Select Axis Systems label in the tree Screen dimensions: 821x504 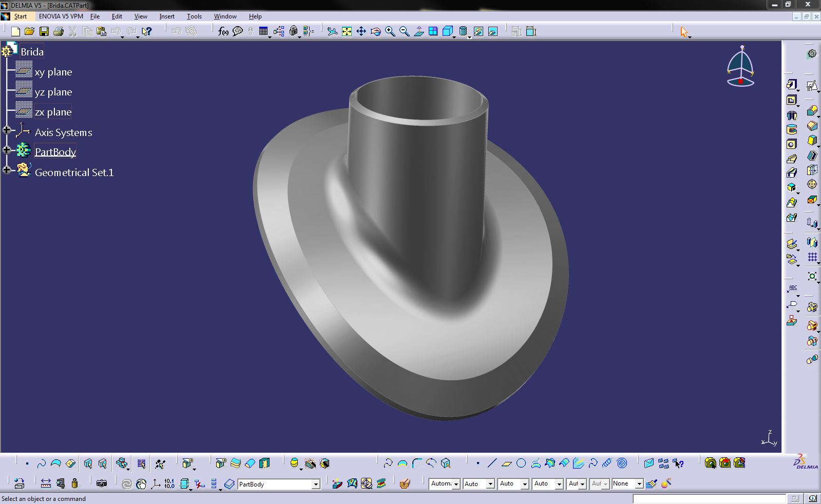(63, 132)
